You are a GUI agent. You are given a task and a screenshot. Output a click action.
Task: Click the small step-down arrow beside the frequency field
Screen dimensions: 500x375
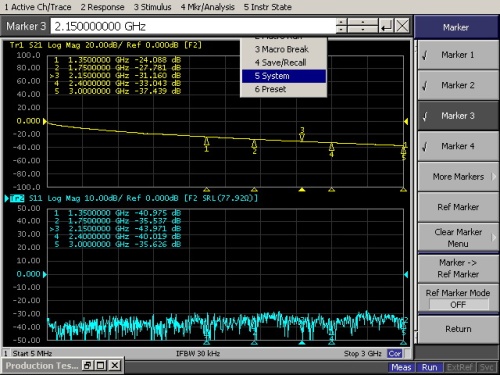(x=341, y=29)
